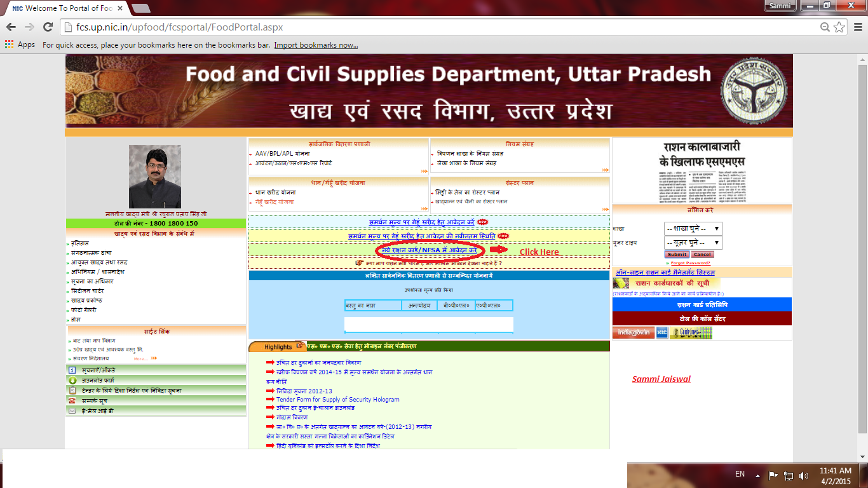Viewport: 868px width, 488px height.
Task: Click the ration card thumbnail beside राशन कार्डधारकों सूची
Action: (621, 283)
